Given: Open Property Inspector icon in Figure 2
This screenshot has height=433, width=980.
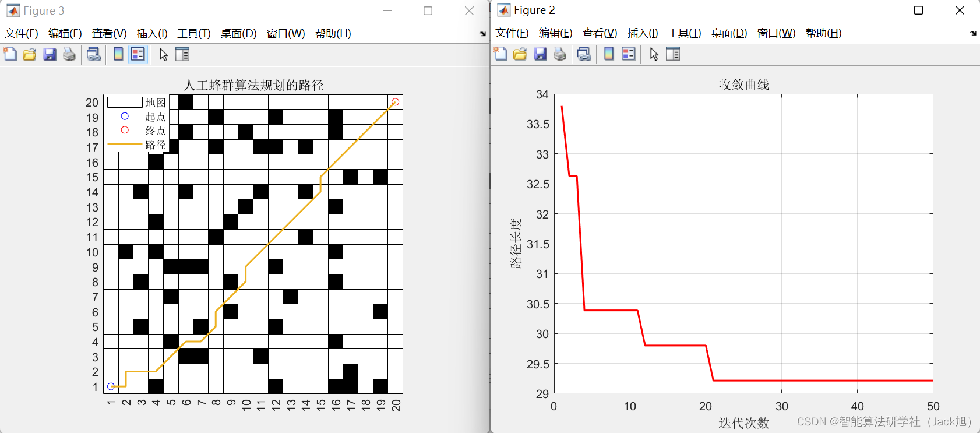Looking at the screenshot, I should (673, 54).
